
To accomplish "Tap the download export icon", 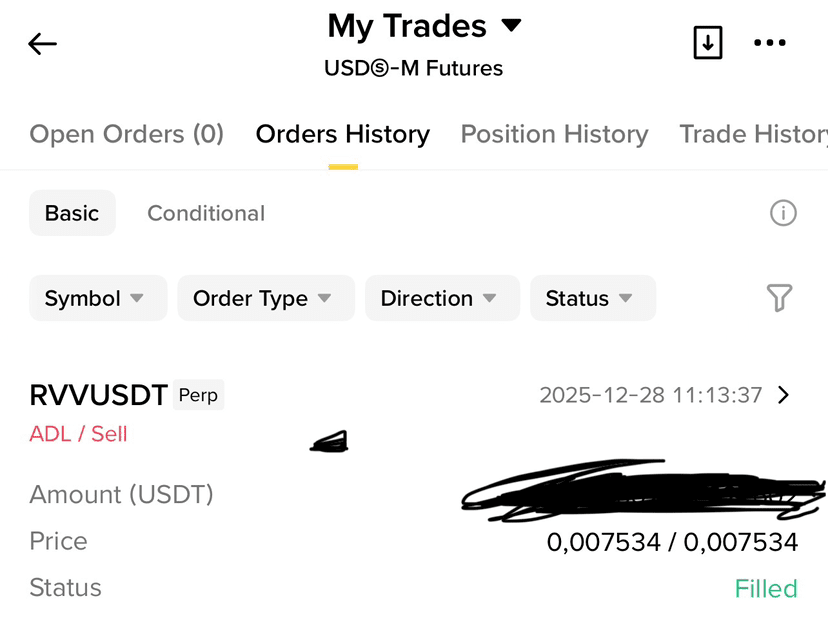I will click(x=708, y=42).
